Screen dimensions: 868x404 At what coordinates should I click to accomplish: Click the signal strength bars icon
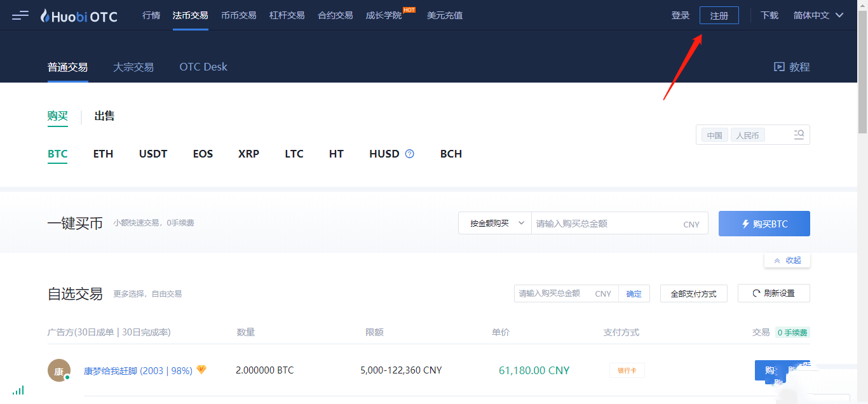click(18, 389)
